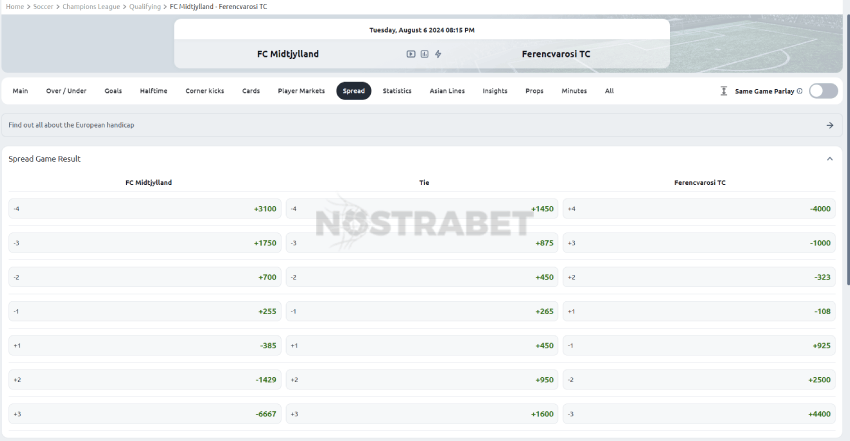This screenshot has height=441, width=850.
Task: Open the European handicap info banner
Action: click(421, 125)
